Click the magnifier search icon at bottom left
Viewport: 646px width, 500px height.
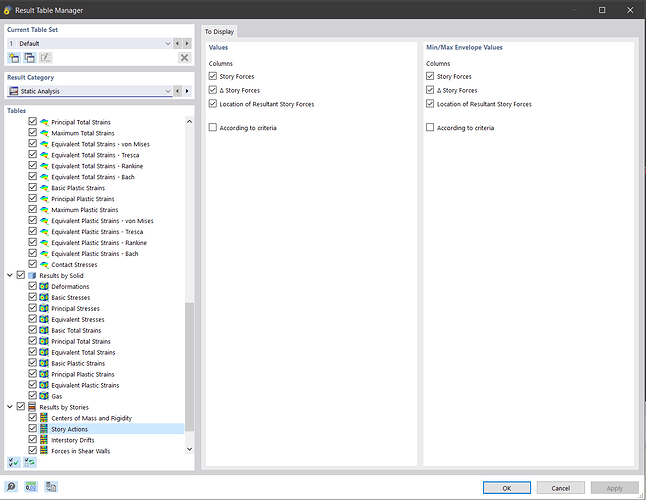point(12,487)
